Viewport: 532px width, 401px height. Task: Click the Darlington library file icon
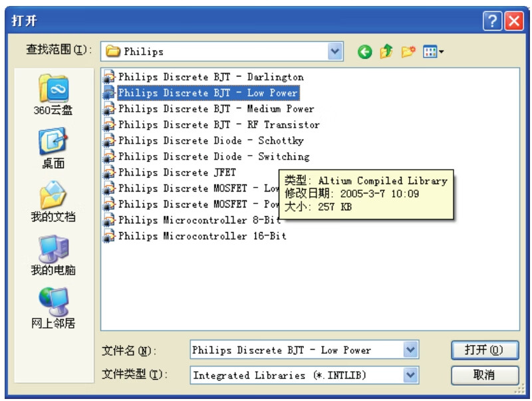(x=109, y=77)
